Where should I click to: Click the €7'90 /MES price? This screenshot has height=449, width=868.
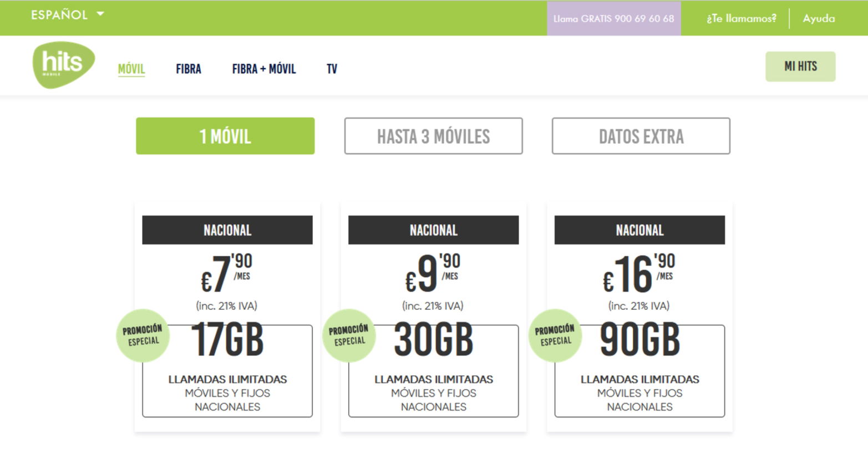point(226,273)
